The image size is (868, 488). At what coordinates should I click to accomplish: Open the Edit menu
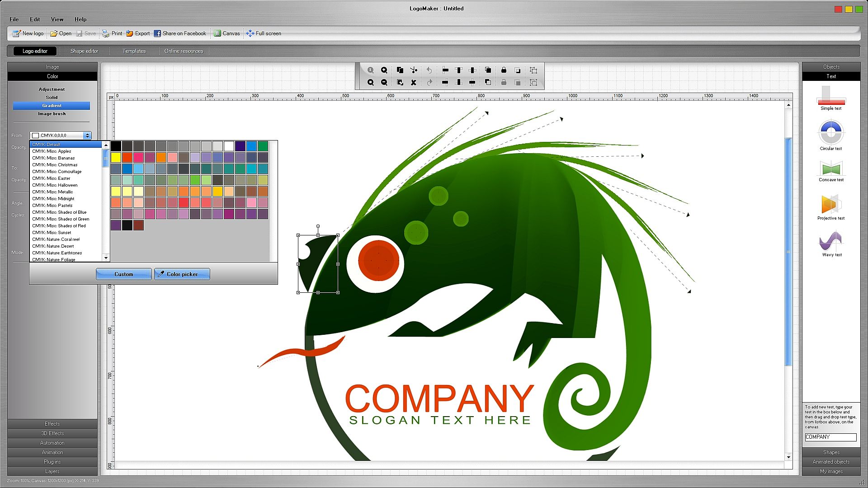(x=35, y=19)
